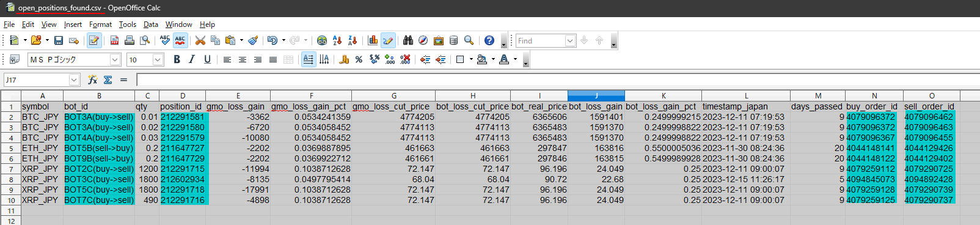Cut selection with the scissors icon
Viewport: 980px width, 225px height.
[x=200, y=40]
